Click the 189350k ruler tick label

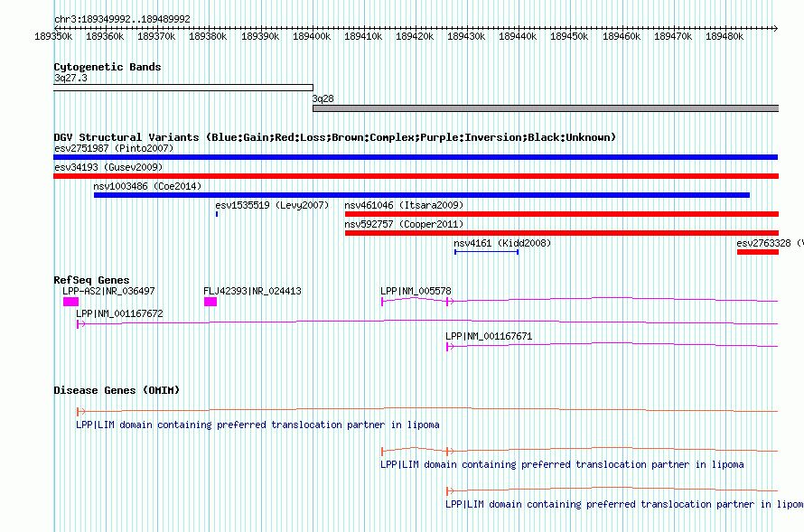point(53,37)
